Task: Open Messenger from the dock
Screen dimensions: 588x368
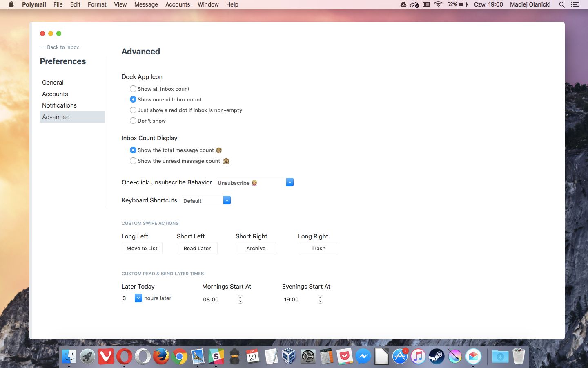Action: tap(363, 357)
